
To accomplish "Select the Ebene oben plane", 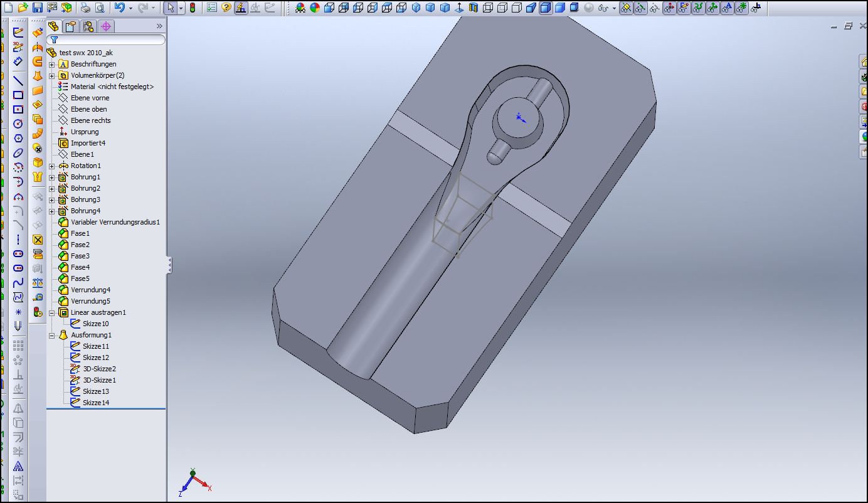I will pos(88,109).
